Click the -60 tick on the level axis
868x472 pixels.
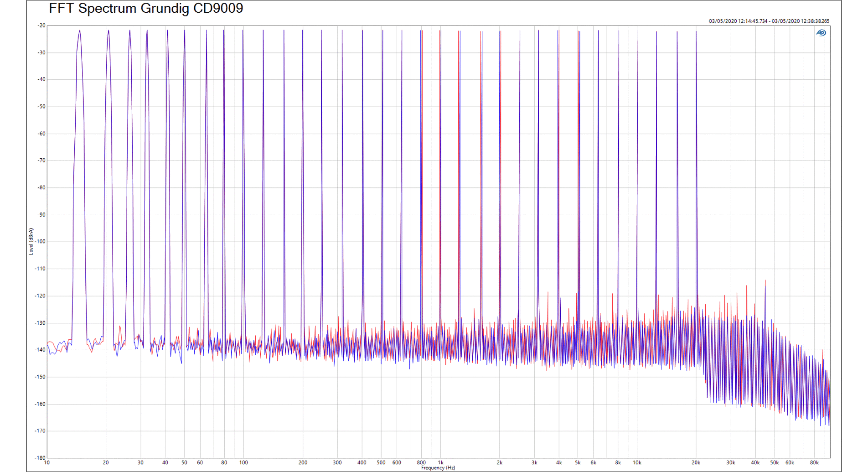click(41, 134)
